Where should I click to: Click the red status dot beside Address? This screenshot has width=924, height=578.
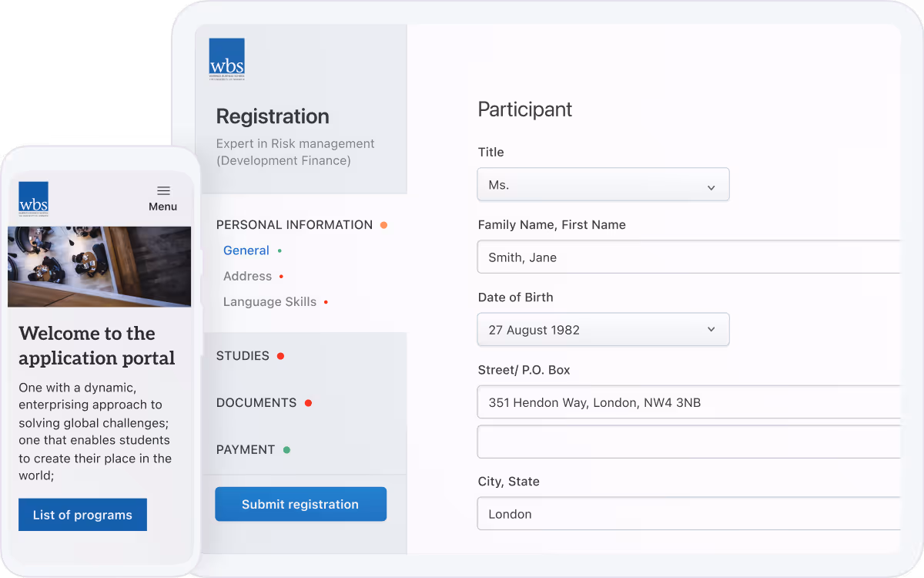pyautogui.click(x=282, y=276)
